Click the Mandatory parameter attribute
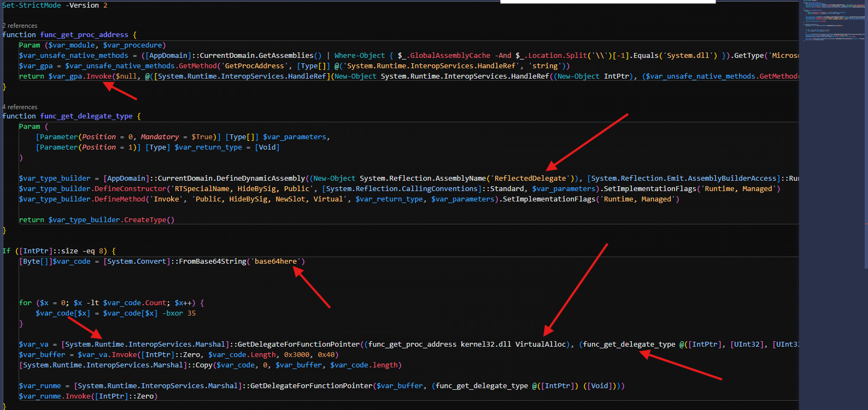 click(160, 136)
